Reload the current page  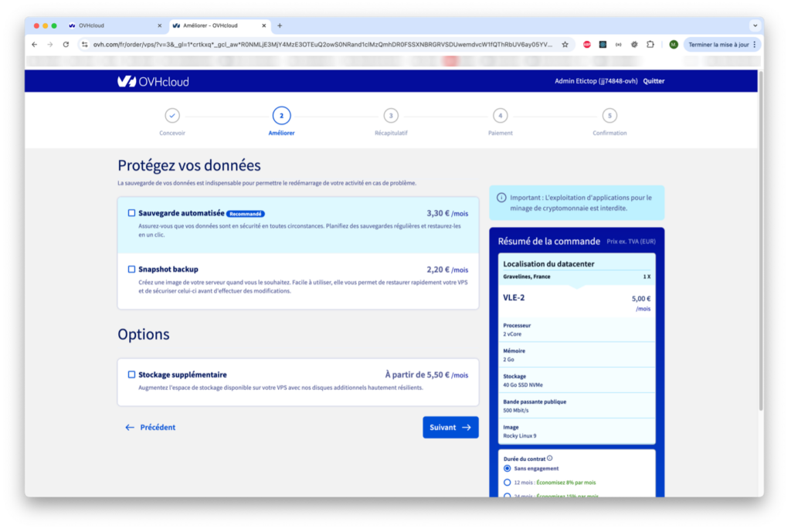point(66,44)
